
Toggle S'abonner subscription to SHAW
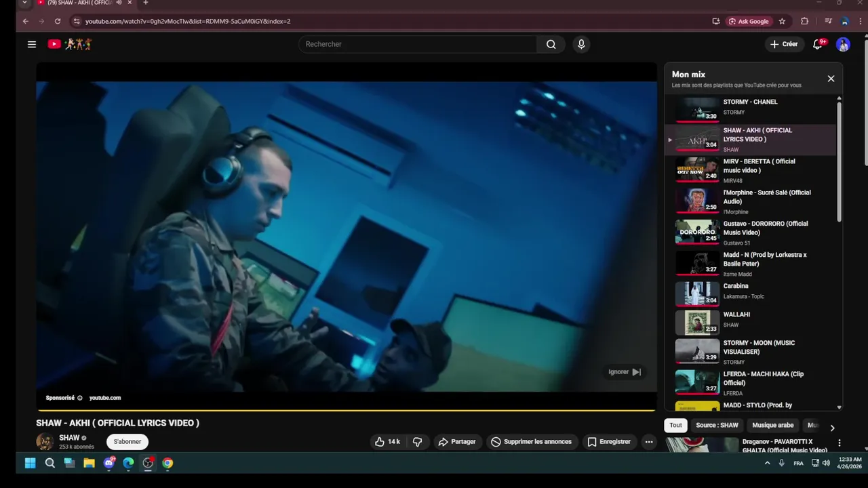127,442
